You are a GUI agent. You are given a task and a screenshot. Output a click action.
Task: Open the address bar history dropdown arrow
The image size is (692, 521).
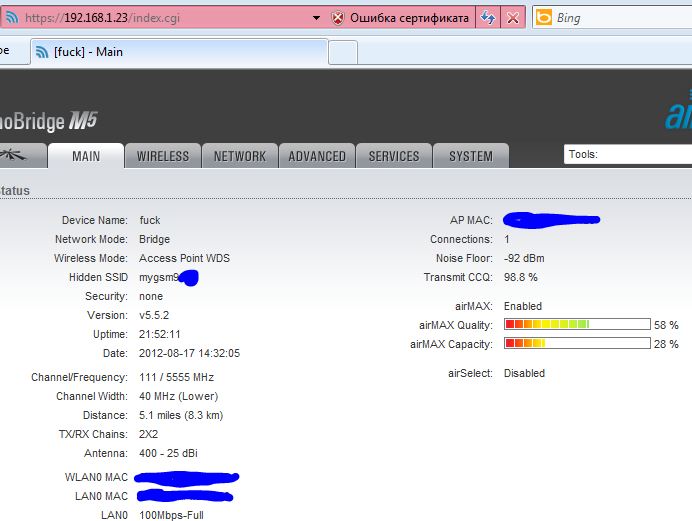pyautogui.click(x=316, y=18)
